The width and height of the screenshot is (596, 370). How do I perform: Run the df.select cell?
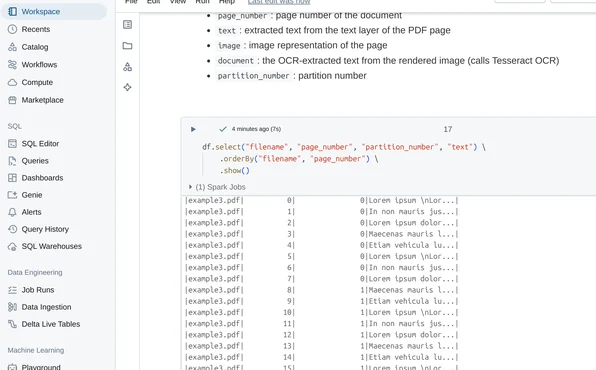[193, 129]
